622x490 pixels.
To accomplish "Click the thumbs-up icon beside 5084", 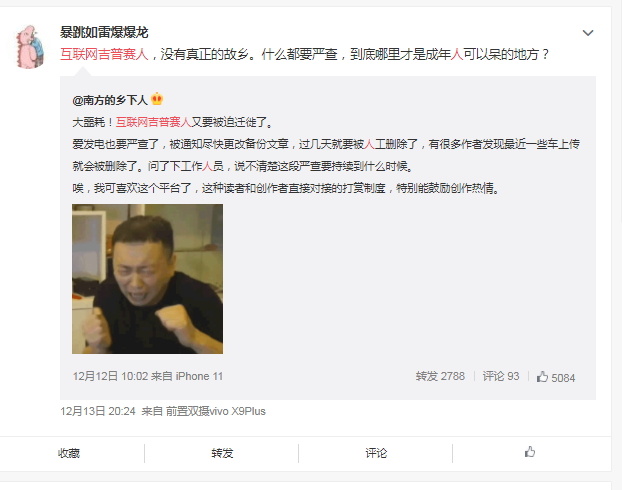I will click(542, 377).
